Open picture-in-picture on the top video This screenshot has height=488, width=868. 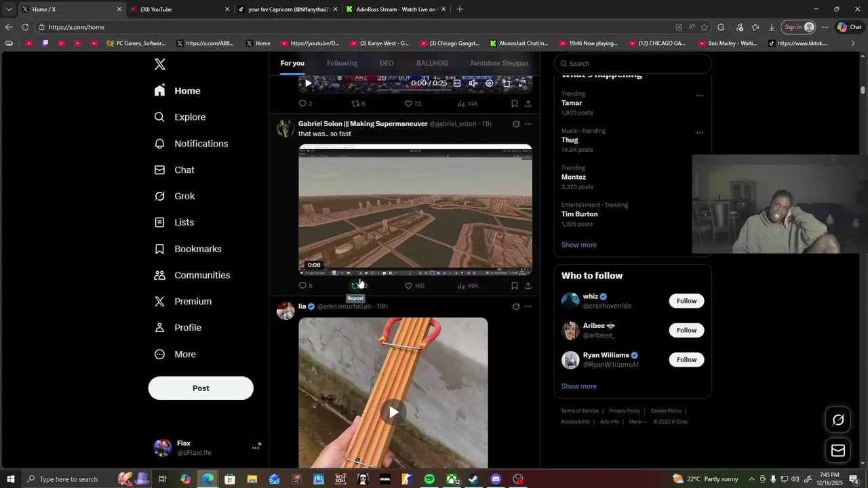[x=506, y=83]
